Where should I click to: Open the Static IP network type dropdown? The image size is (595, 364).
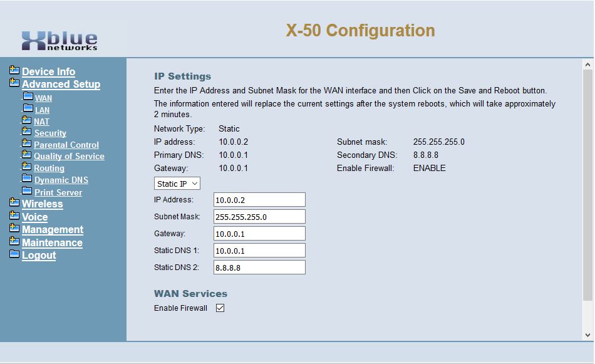point(177,184)
